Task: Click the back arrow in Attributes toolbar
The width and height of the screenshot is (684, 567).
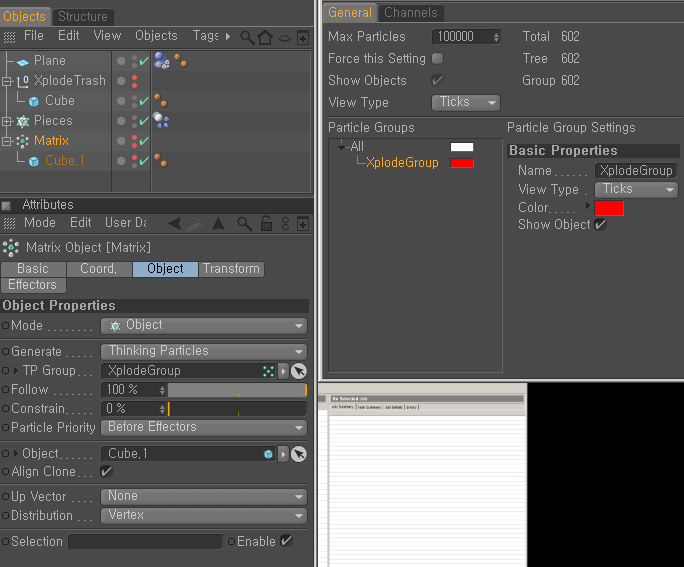Action: [x=175, y=224]
